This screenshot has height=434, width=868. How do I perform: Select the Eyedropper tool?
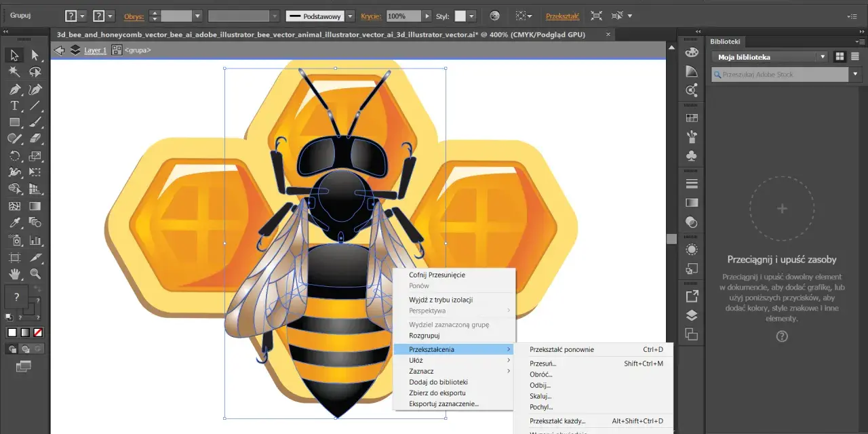tap(15, 223)
